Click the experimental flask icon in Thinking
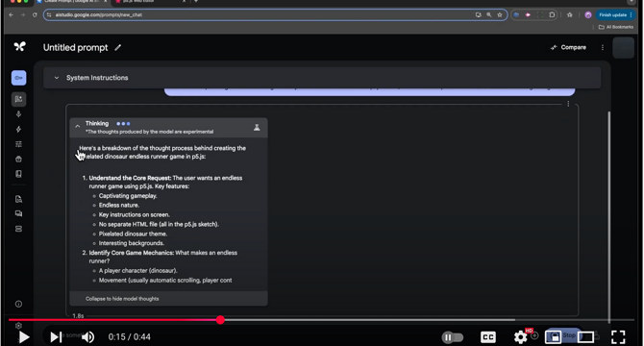 click(x=257, y=128)
